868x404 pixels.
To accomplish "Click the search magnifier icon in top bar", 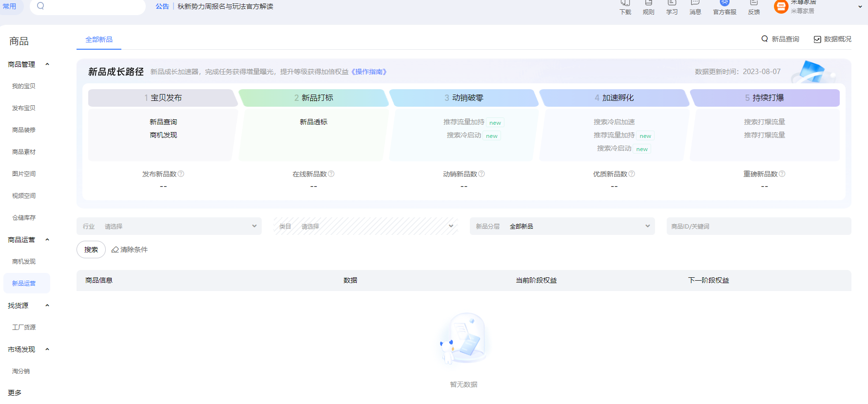I will click(x=40, y=6).
